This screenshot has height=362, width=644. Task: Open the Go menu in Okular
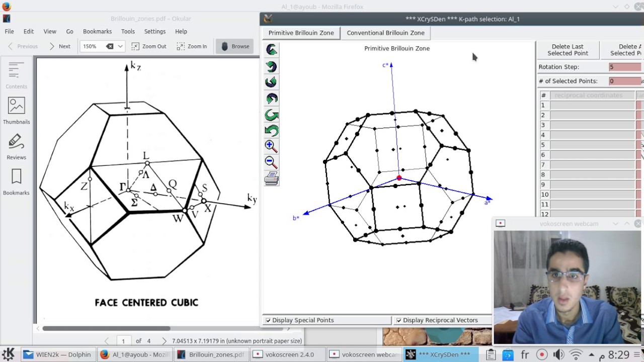pyautogui.click(x=69, y=31)
